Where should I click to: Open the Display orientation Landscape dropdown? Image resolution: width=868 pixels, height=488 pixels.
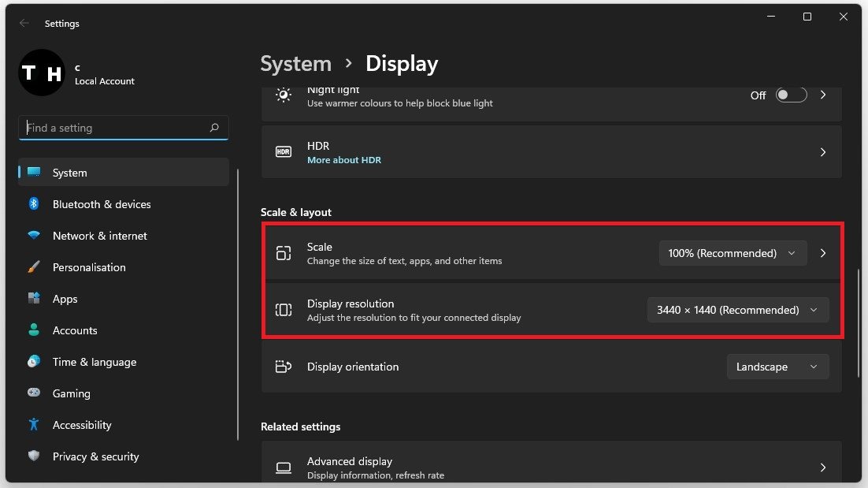777,367
